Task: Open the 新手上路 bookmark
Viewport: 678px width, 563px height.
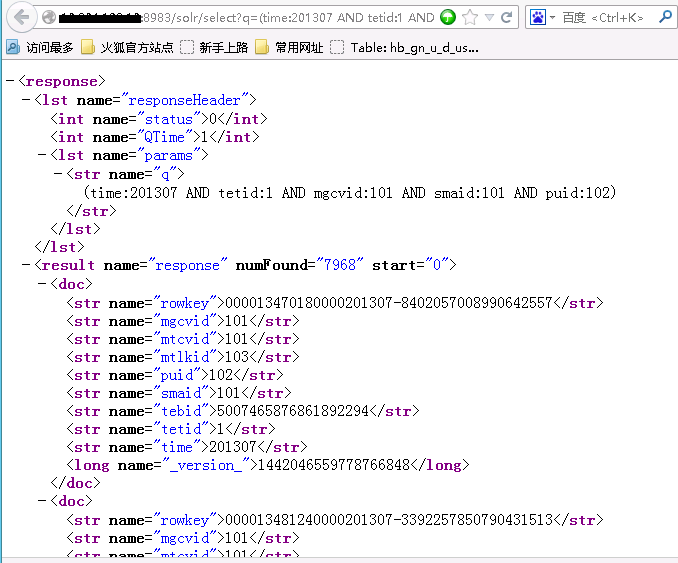Action: click(x=214, y=47)
